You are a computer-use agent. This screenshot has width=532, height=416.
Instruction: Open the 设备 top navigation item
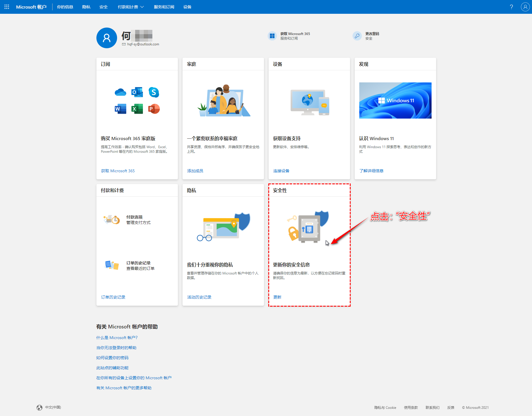(x=187, y=7)
